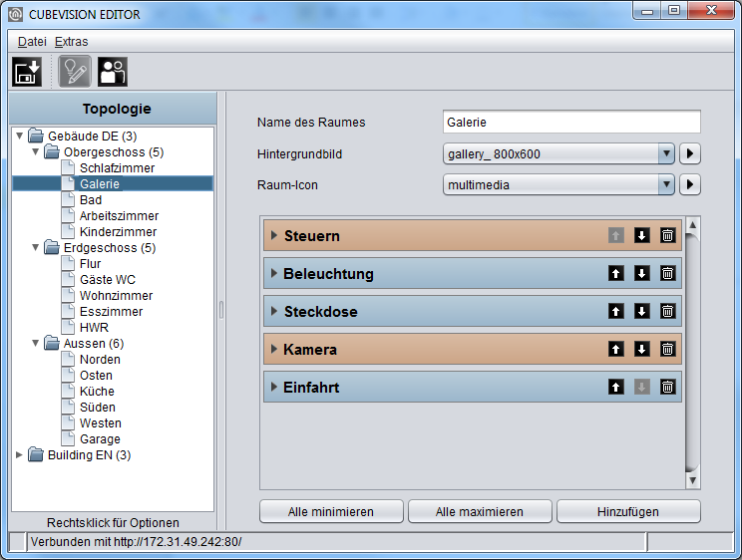This screenshot has width=742, height=560.
Task: Click the Name des Raumes text field
Action: tap(571, 122)
